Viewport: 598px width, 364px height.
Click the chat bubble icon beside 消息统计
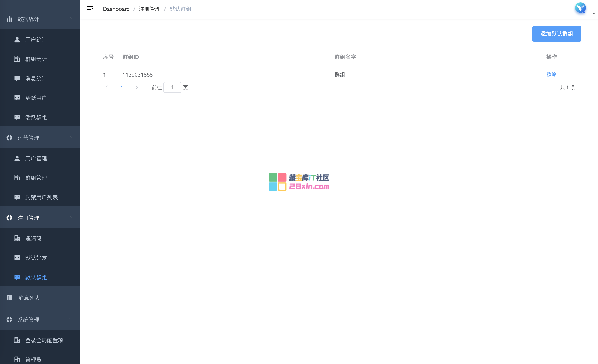17,78
